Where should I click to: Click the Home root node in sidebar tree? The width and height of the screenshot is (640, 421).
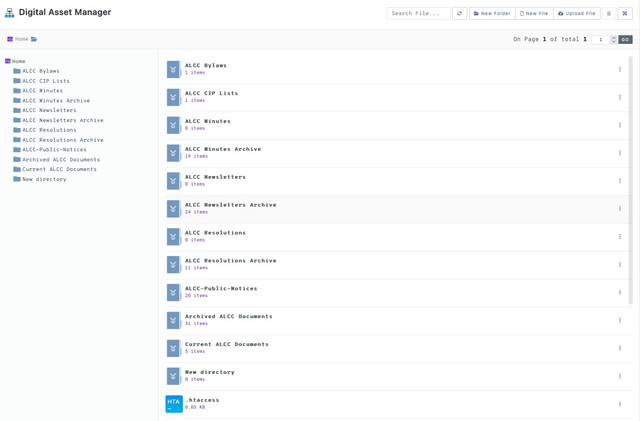click(18, 61)
